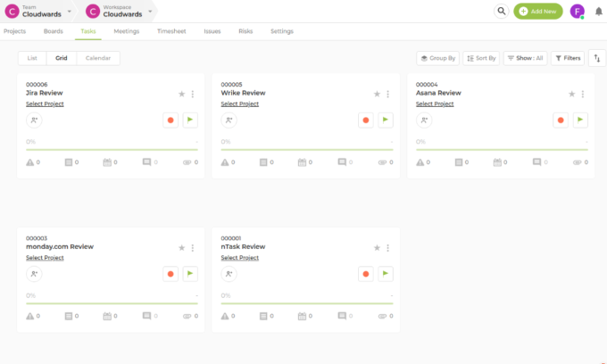This screenshot has height=364, width=607.
Task: Click the red status circle on Asana Review
Action: [x=561, y=120]
